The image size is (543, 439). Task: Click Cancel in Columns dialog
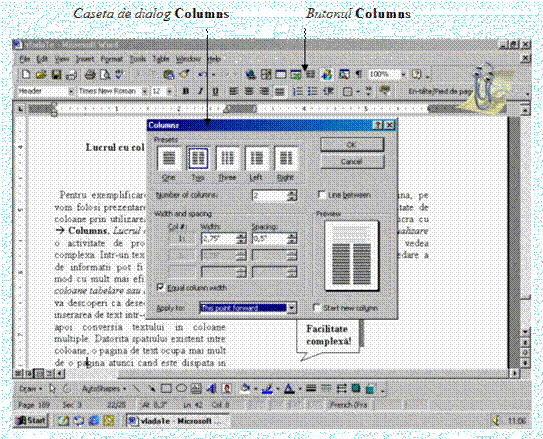[352, 162]
